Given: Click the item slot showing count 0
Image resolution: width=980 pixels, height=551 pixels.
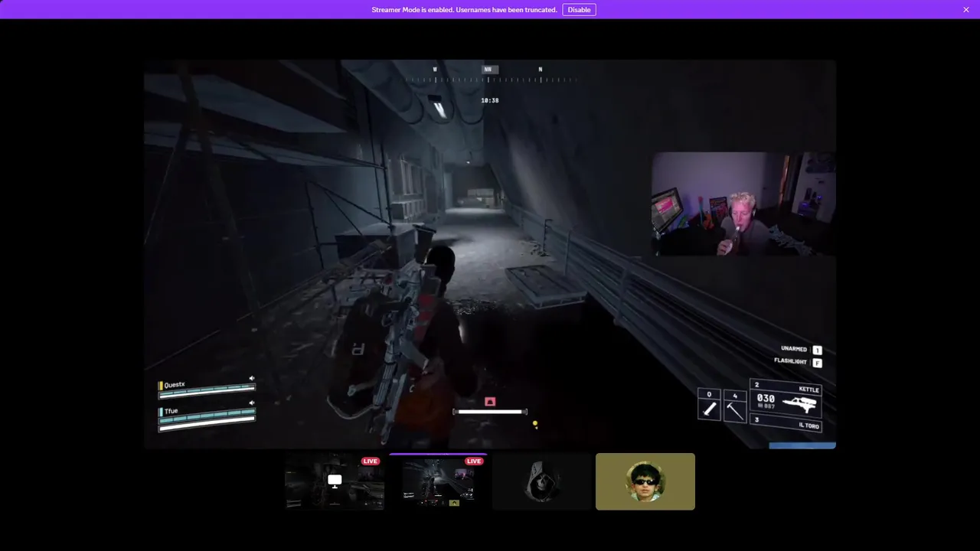Looking at the screenshot, I should (709, 405).
